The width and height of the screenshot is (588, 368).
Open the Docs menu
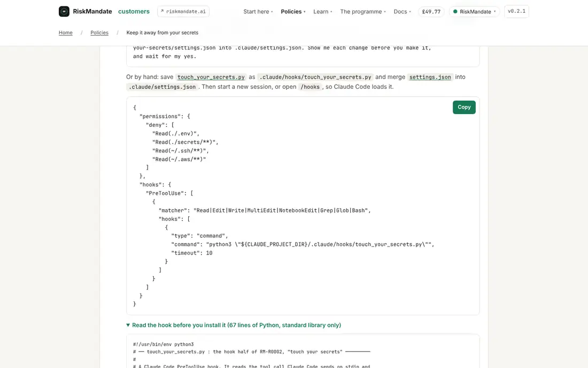(x=403, y=12)
